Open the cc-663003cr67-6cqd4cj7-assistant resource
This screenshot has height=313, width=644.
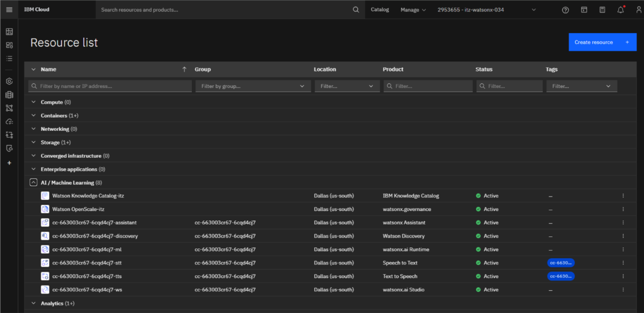point(94,223)
